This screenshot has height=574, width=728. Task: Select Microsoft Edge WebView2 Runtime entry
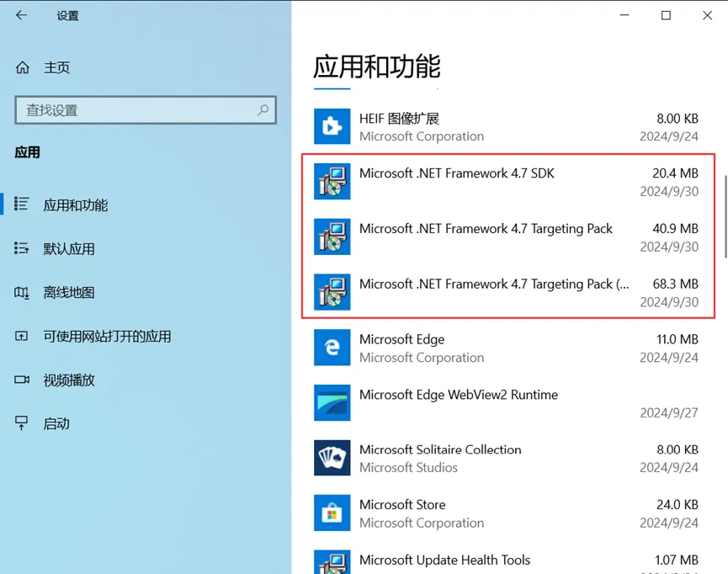tap(458, 395)
